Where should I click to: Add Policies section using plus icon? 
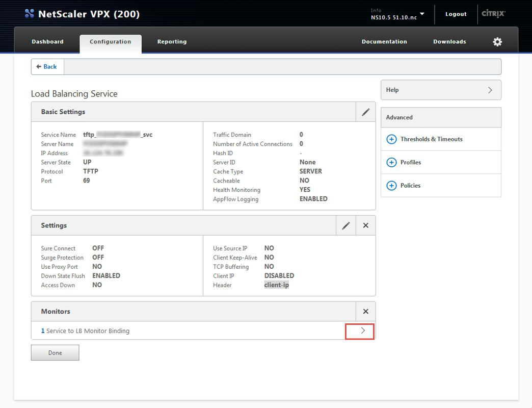click(x=391, y=186)
